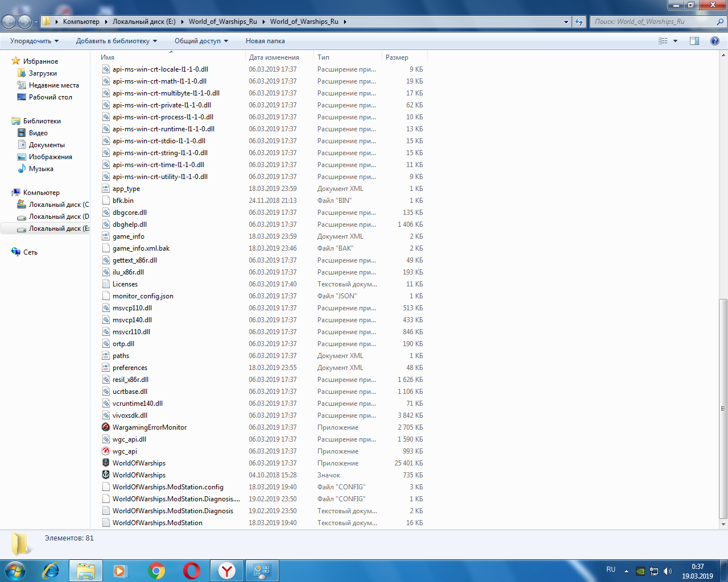Click the network tray icon

tap(654, 571)
